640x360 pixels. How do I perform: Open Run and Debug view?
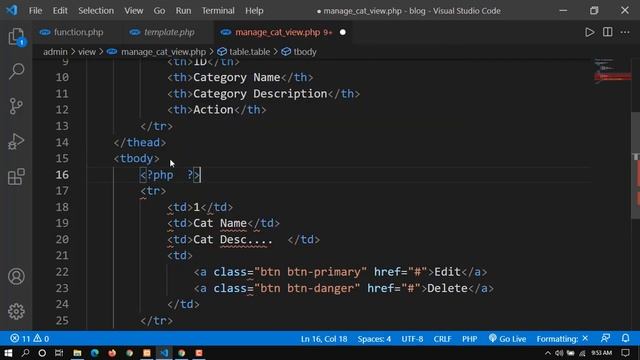pos(16,142)
